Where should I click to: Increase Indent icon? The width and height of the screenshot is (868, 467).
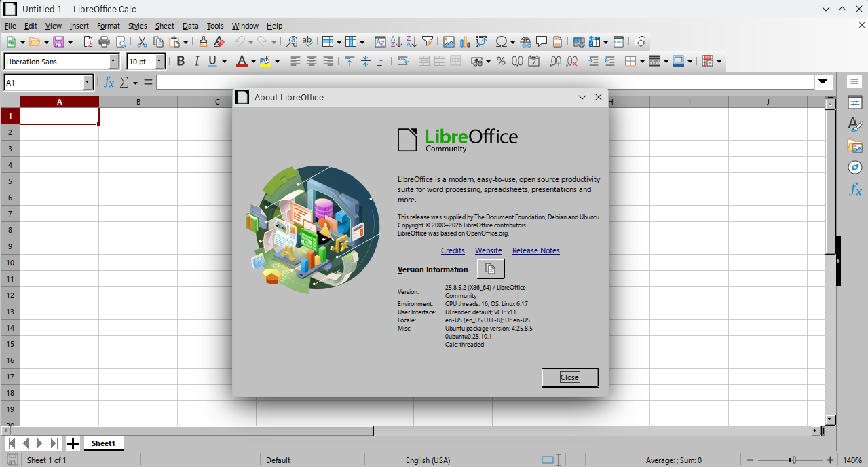pos(593,61)
